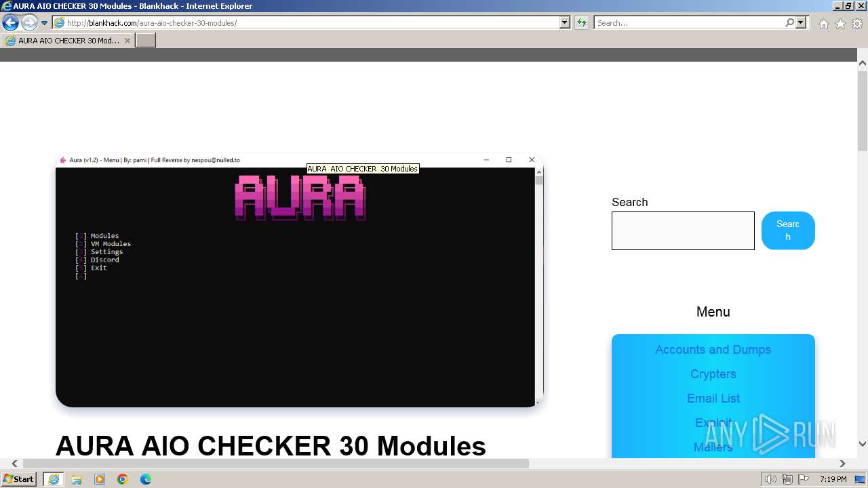Image resolution: width=868 pixels, height=488 pixels.
Task: Go forward with the IE forward arrow
Action: click(x=29, y=23)
